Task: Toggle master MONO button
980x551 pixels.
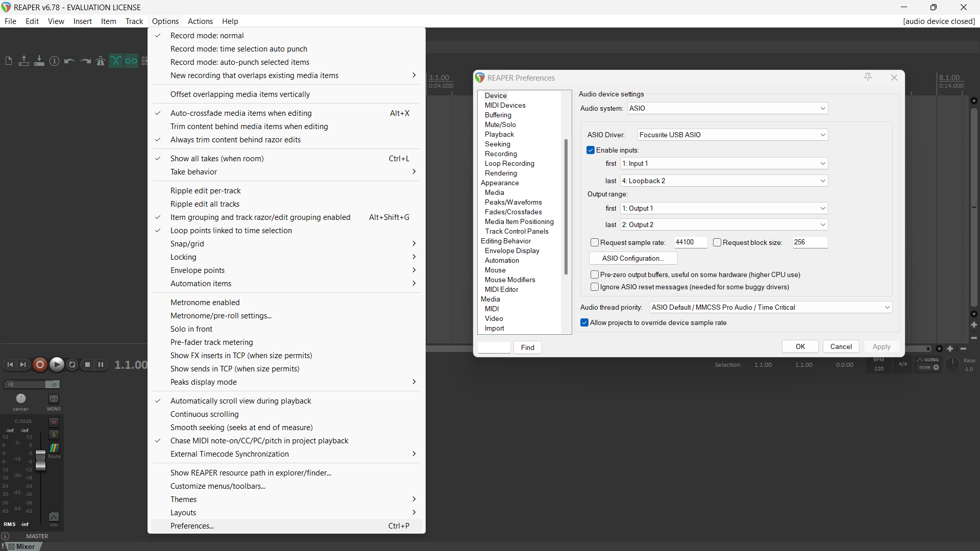Action: point(54,399)
